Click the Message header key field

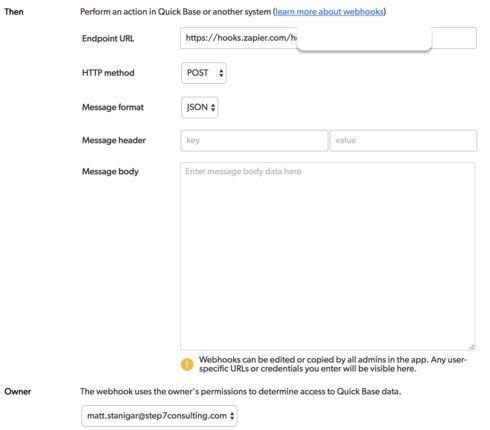point(254,140)
